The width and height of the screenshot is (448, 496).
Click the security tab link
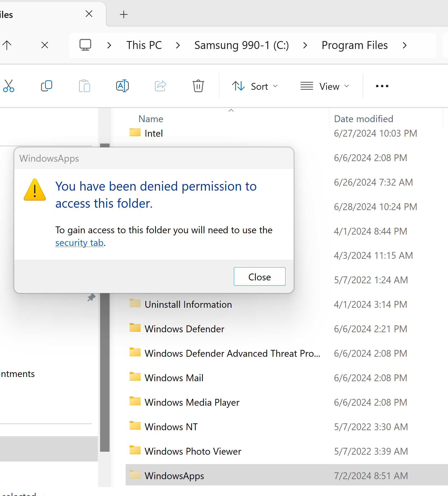pos(79,243)
